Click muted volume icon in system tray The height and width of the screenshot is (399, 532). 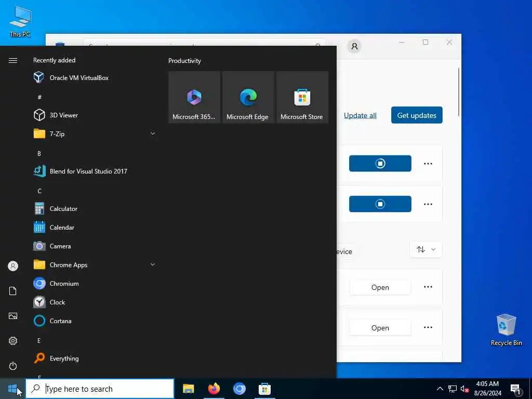click(x=464, y=389)
